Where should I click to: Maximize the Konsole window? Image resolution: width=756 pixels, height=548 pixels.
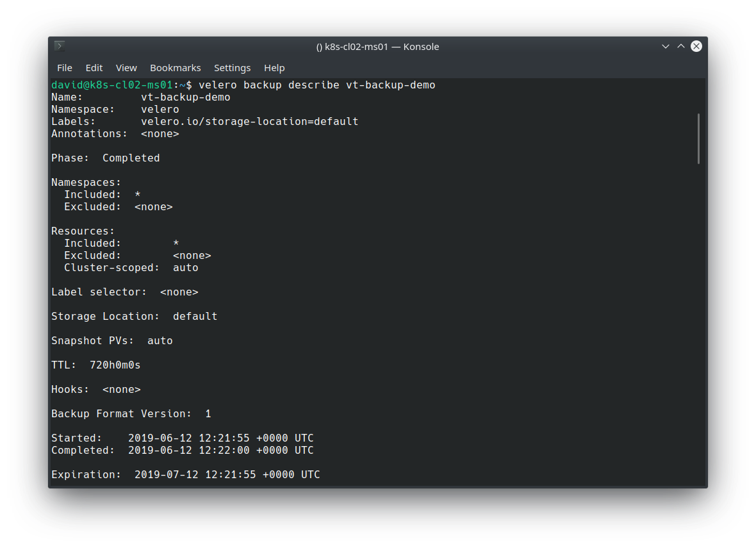681,46
